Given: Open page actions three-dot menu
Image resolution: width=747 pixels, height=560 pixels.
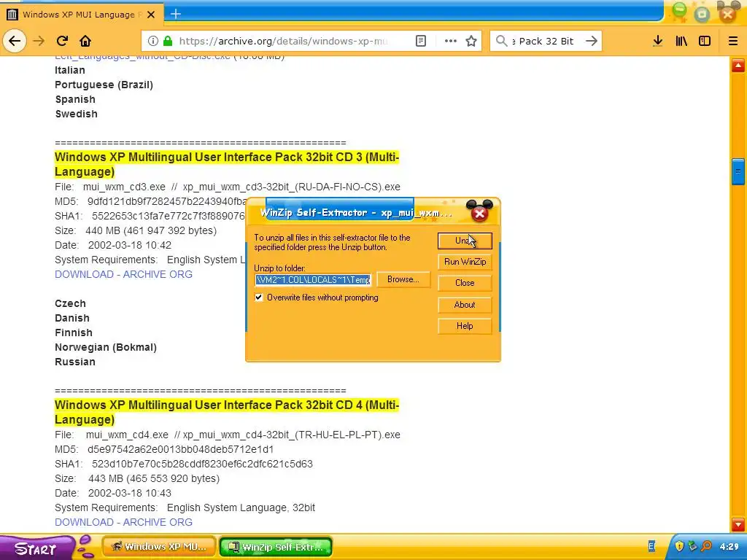Looking at the screenshot, I should (x=450, y=41).
